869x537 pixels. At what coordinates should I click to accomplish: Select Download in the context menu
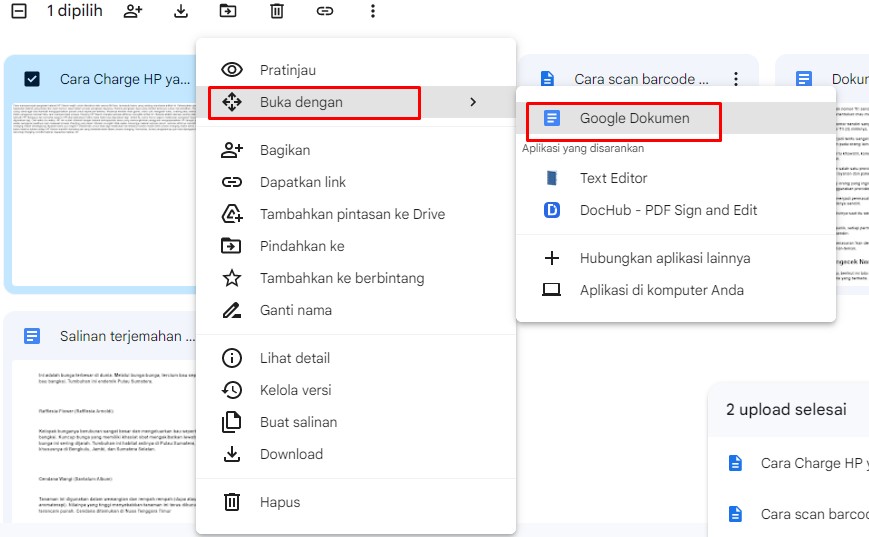coord(356,454)
